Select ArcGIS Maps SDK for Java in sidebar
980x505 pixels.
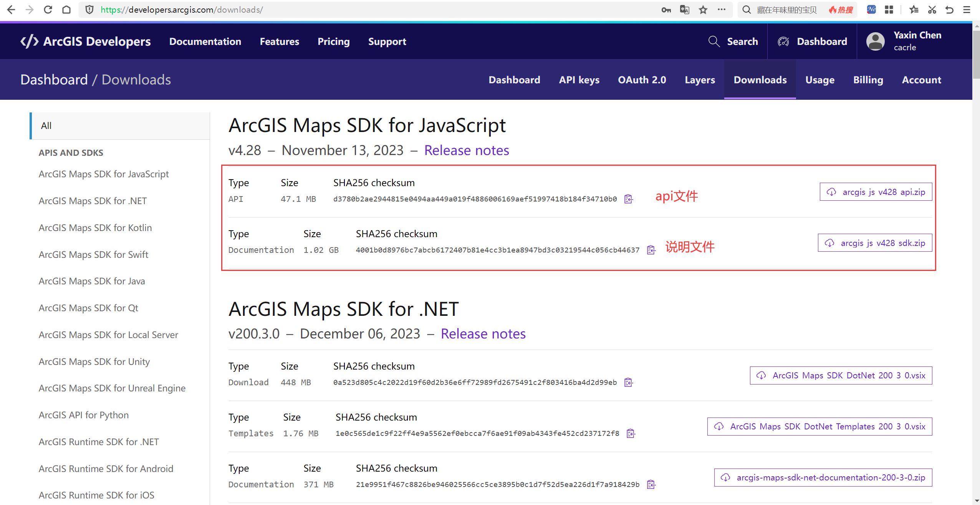coord(92,281)
